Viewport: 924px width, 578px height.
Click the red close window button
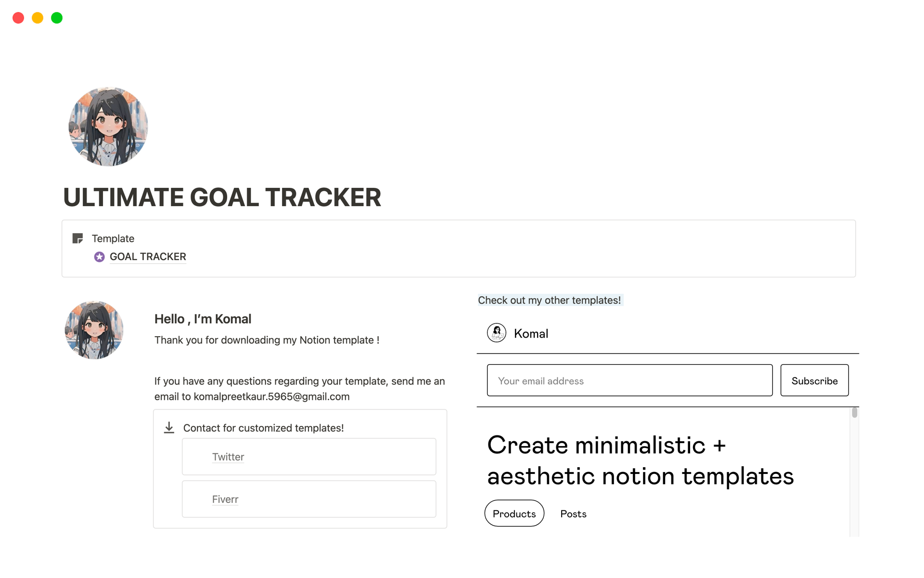coord(18,18)
